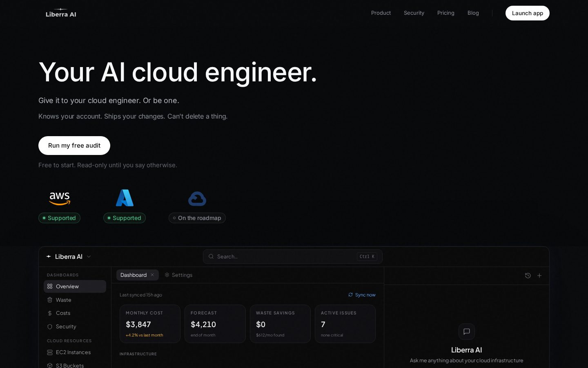This screenshot has width=588, height=368.
Task: Expand the Liberra AI workspace dropdown chevron
Action: coord(89,256)
